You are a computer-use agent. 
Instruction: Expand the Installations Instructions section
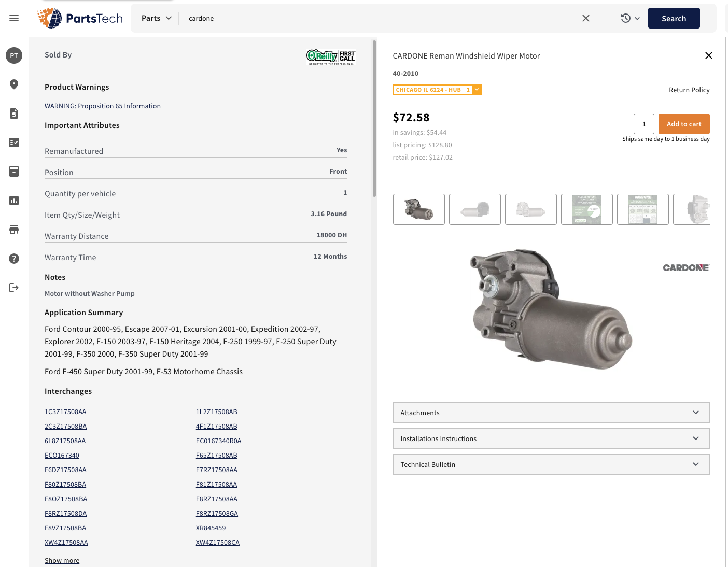click(551, 438)
